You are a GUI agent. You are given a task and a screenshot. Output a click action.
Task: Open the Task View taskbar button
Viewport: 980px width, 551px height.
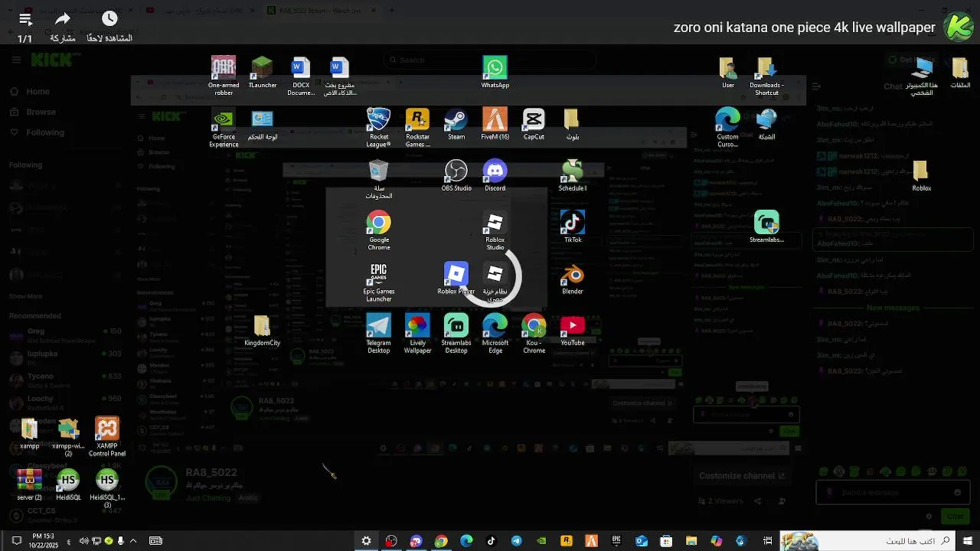767,541
